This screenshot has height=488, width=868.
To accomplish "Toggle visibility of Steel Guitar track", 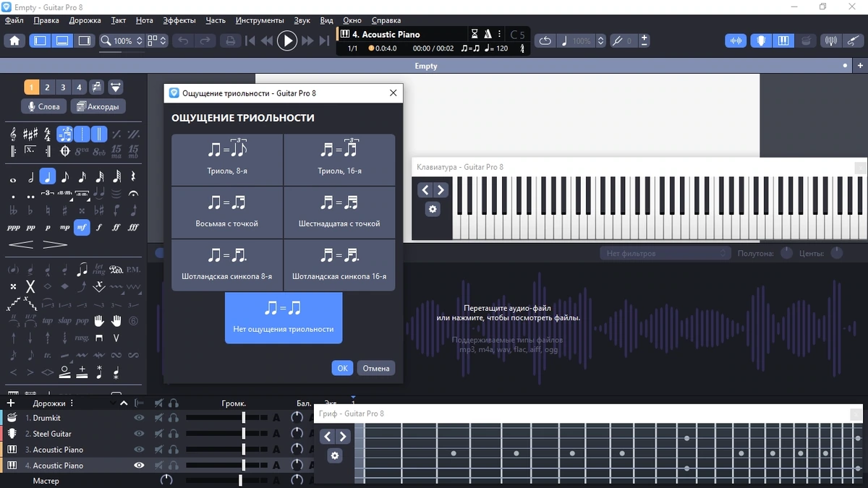I will pyautogui.click(x=139, y=434).
